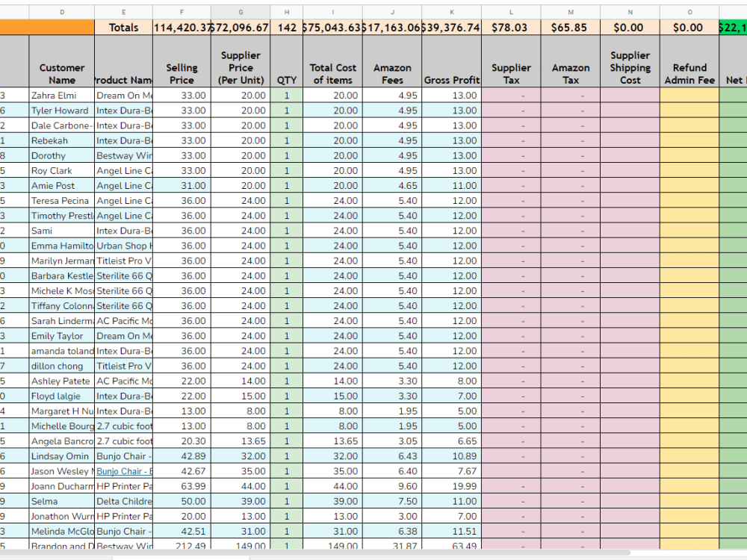The image size is (747, 560).
Task: Select customer cell Floyd Ialgie
Action: tap(62, 396)
